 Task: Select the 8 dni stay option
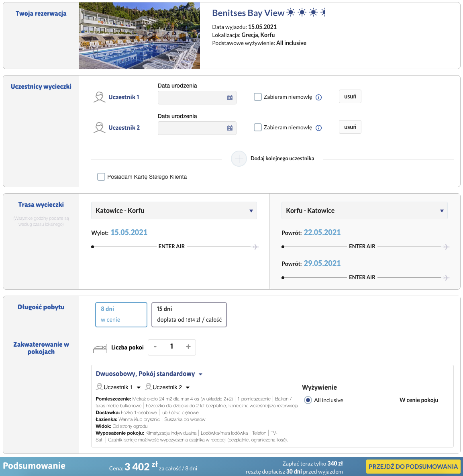coord(121,315)
